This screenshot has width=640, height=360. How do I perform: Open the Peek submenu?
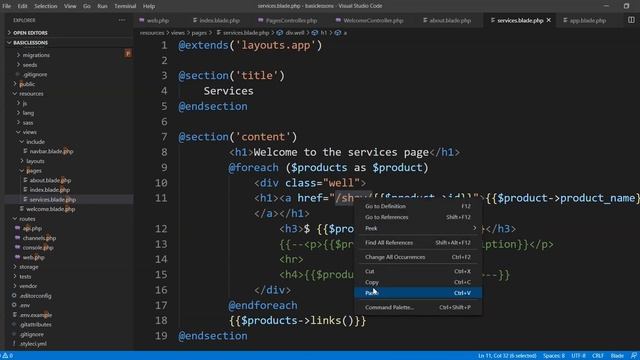tap(418, 228)
